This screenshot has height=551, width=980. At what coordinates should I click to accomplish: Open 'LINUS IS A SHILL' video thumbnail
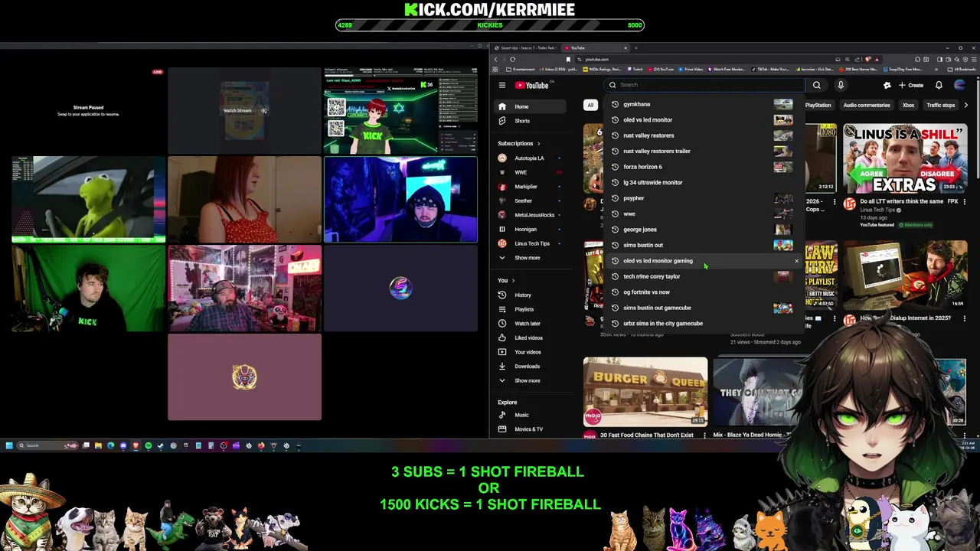pos(905,158)
